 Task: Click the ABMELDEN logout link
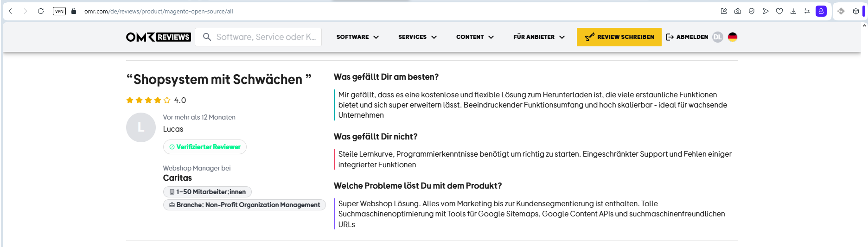[687, 37]
